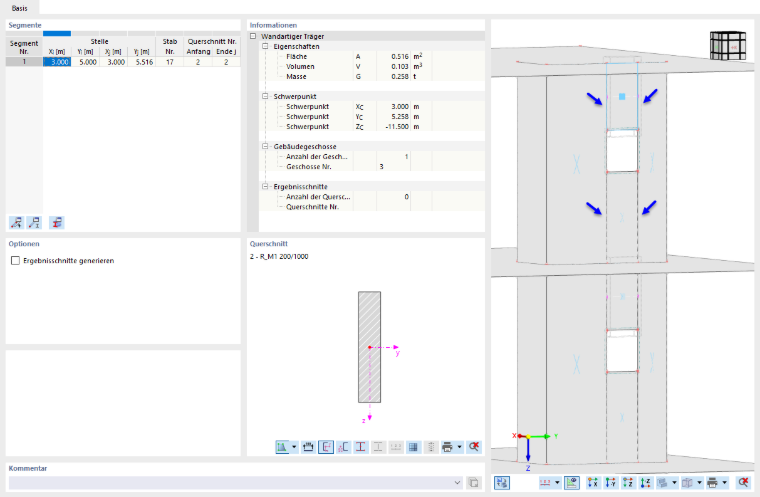
Task: Click the grayed I-section icon
Action: tap(378, 447)
